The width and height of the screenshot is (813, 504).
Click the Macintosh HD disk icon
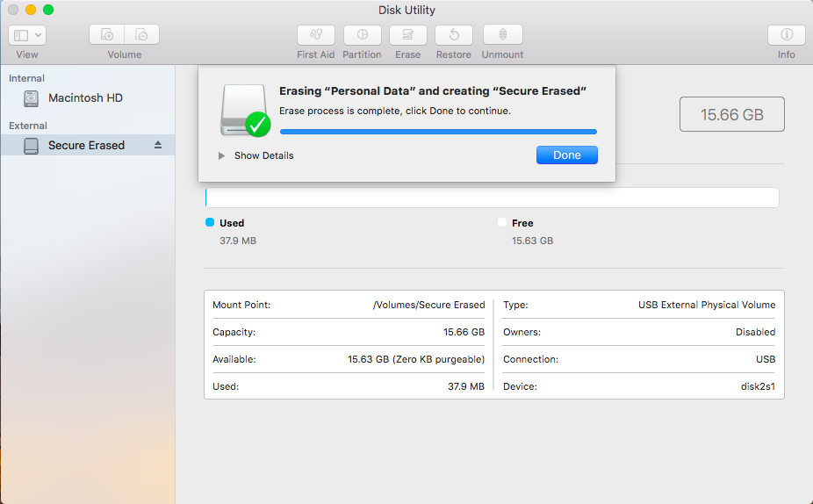pos(31,98)
